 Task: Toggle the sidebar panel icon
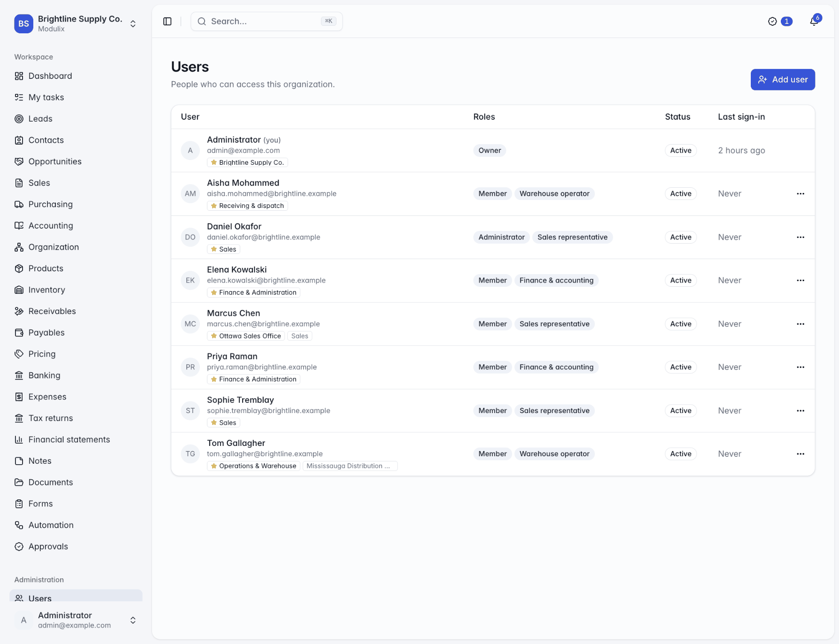(x=168, y=21)
